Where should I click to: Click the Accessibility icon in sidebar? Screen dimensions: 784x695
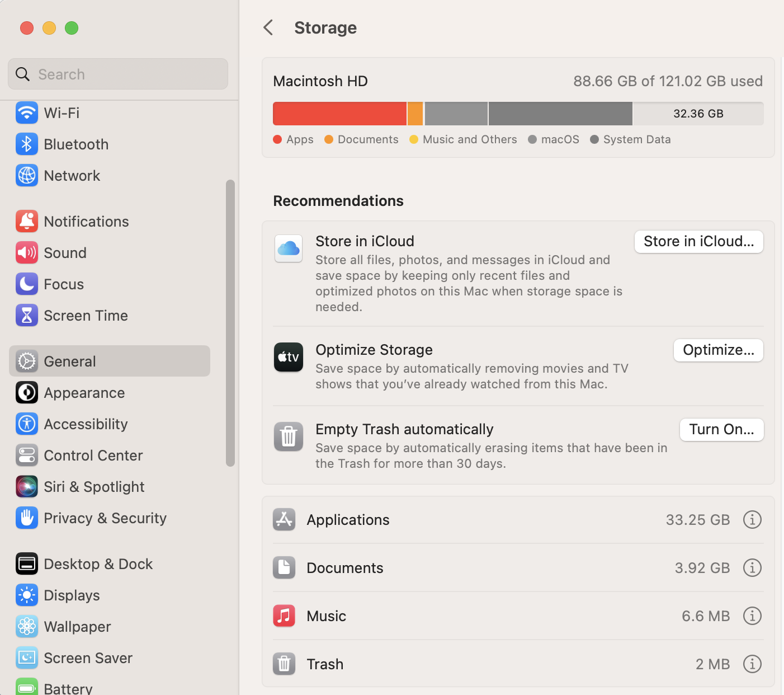[27, 424]
